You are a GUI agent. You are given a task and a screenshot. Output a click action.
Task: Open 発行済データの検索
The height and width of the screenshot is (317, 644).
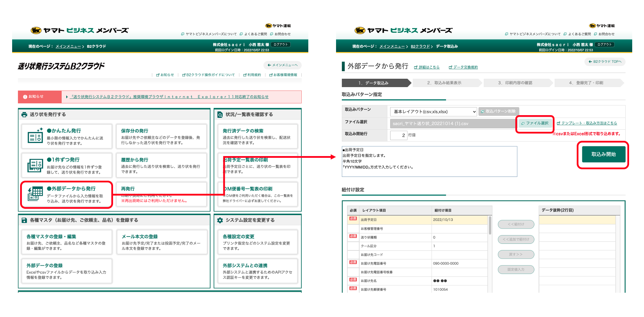tap(258, 136)
